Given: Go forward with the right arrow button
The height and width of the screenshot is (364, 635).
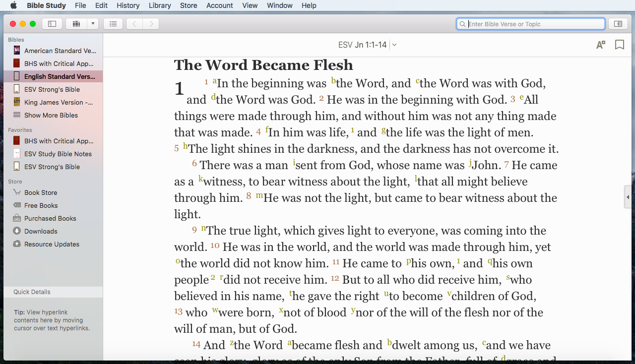Looking at the screenshot, I should click(151, 24).
